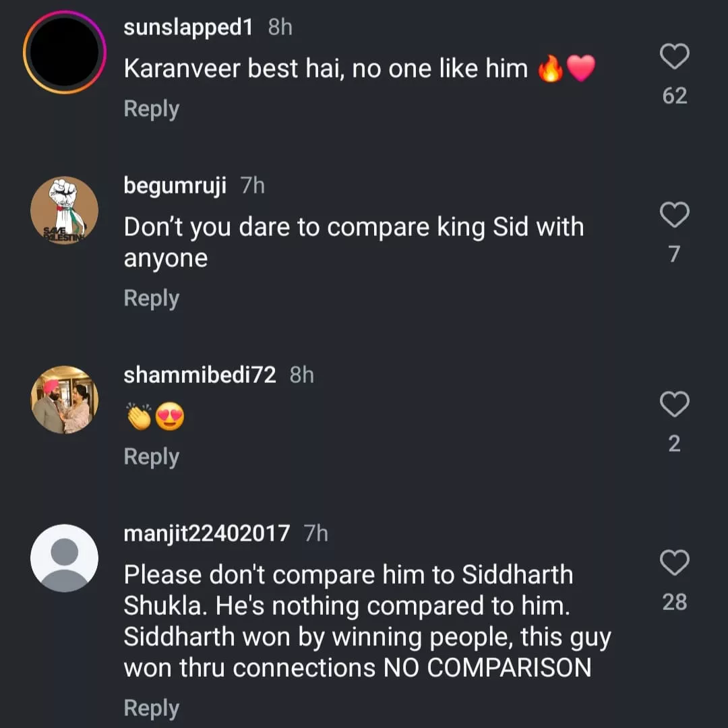Open sunslapped1's story ring profile picture
This screenshot has width=728, height=728.
pos(65,53)
